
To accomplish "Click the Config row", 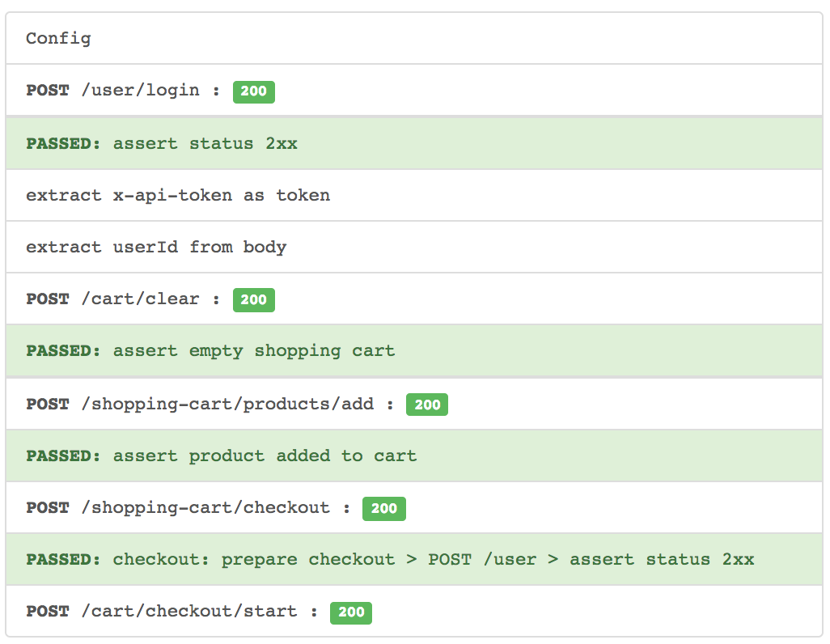I will point(414,38).
